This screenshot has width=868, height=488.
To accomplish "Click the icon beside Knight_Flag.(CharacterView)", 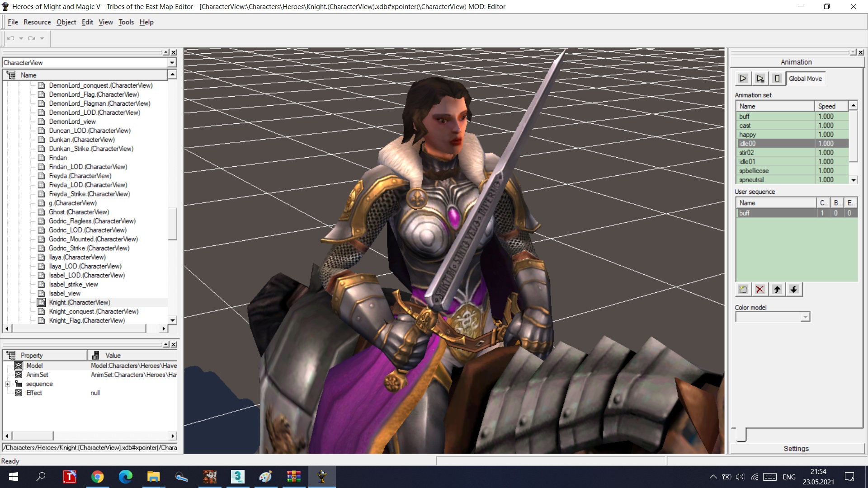I will (41, 320).
